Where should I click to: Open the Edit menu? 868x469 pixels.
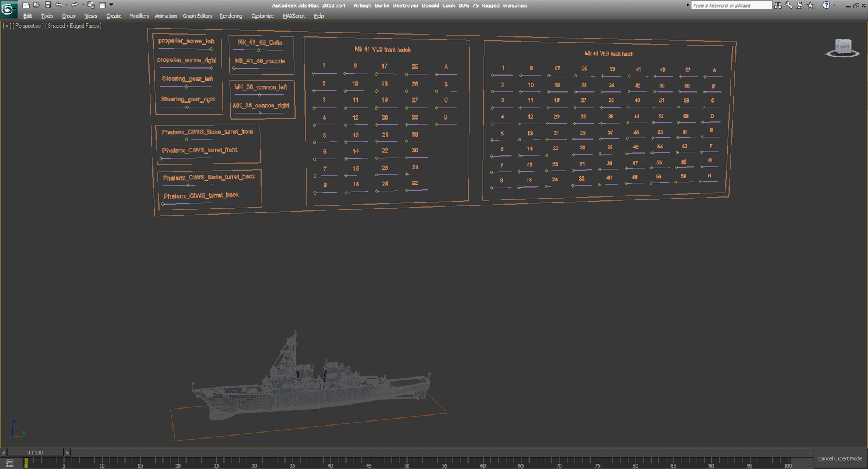pyautogui.click(x=28, y=16)
